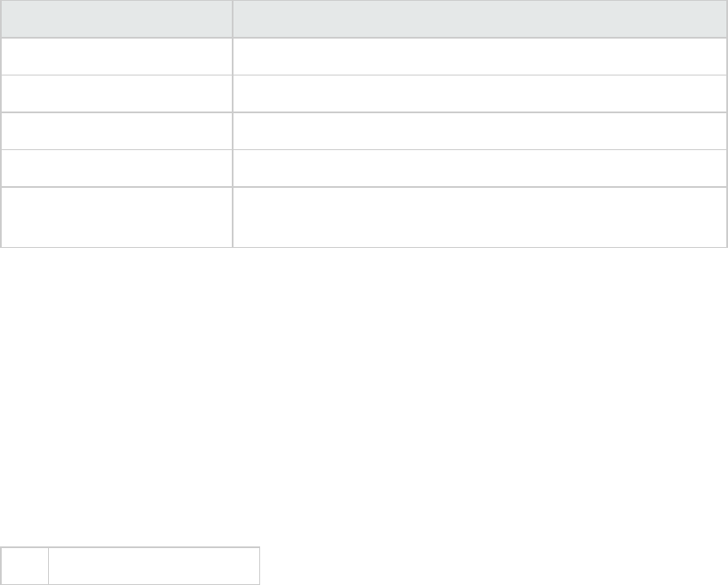Viewport: 728px width, 585px height.
Task: Click the border below the gray header row
Action: (364, 37)
